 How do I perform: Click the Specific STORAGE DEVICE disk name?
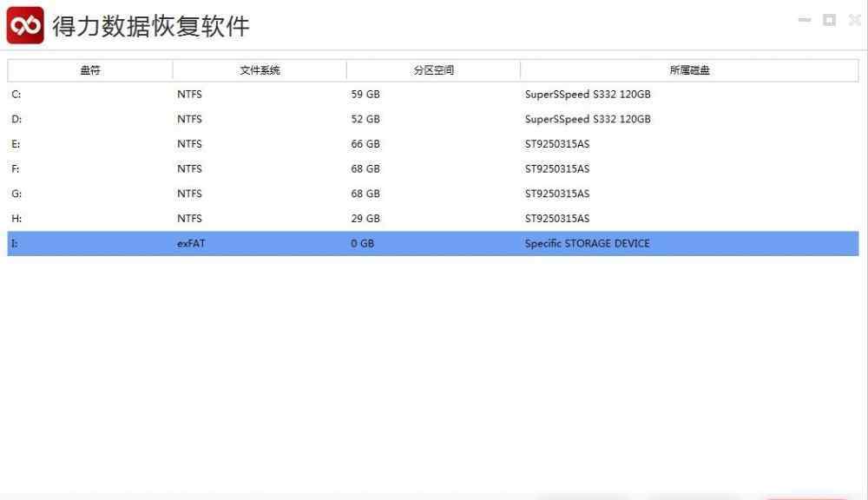click(587, 244)
